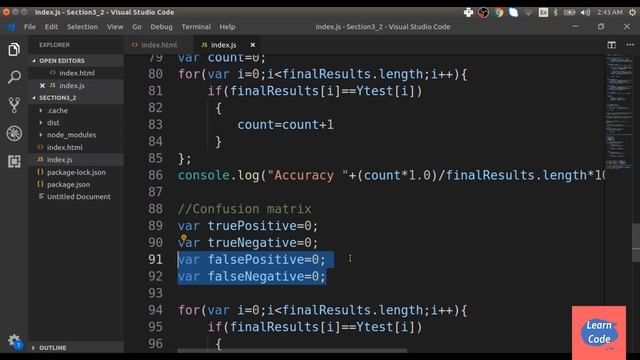The width and height of the screenshot is (640, 360).
Task: Open the Edit menu
Action: [51, 27]
